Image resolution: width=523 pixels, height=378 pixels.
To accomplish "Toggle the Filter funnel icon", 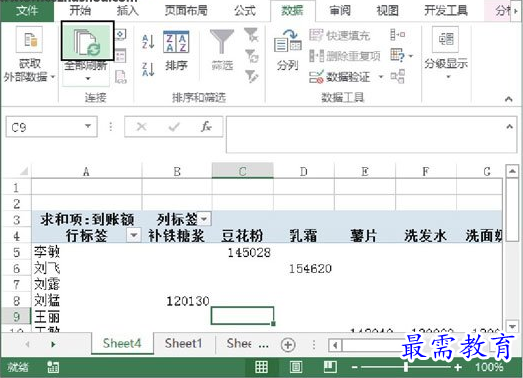I will coord(222,41).
